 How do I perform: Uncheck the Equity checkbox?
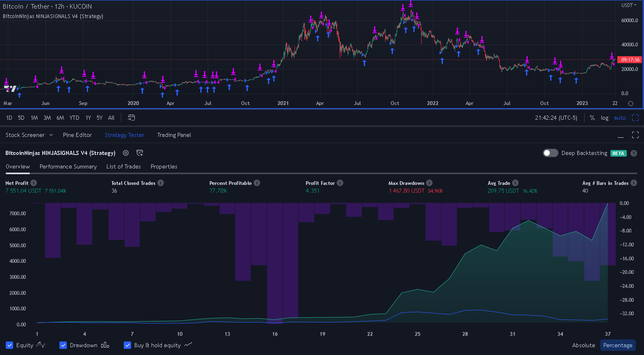click(x=9, y=345)
